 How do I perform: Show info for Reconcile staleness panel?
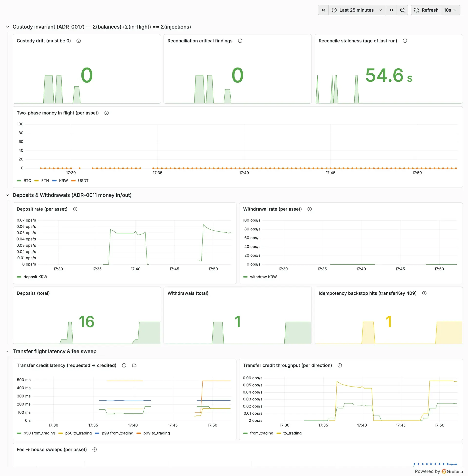tap(405, 41)
